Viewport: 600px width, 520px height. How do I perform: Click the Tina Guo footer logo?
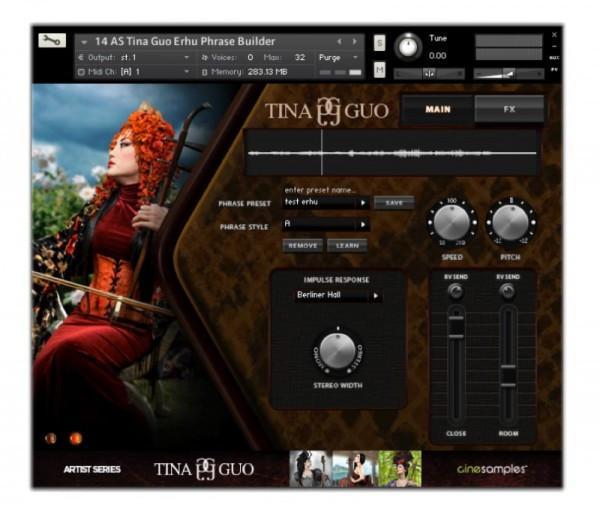click(204, 469)
